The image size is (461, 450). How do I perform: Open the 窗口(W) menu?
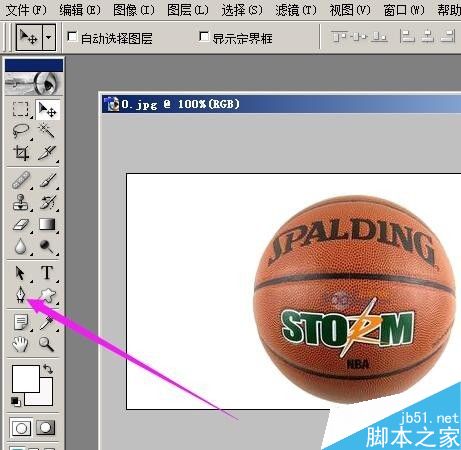pyautogui.click(x=404, y=10)
